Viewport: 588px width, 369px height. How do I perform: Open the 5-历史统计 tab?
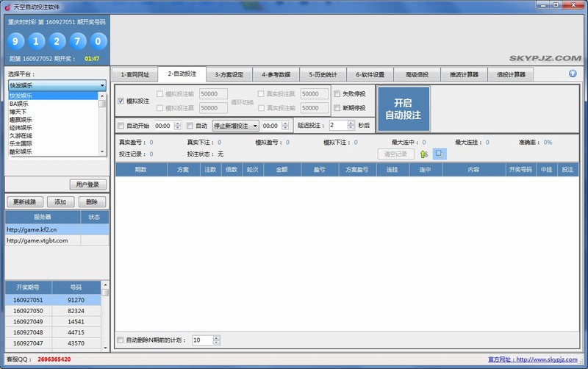pyautogui.click(x=323, y=74)
